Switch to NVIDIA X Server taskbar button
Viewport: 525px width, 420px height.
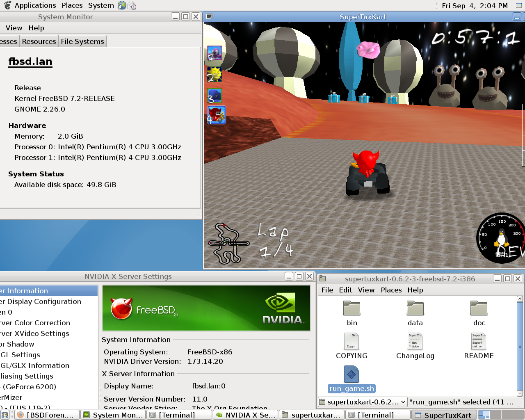246,415
